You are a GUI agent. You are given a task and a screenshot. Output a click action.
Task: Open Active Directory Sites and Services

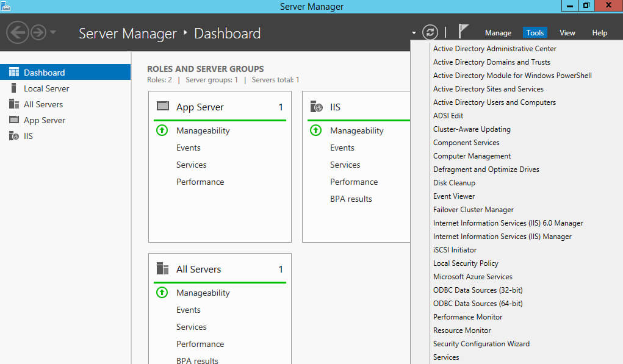[488, 89]
